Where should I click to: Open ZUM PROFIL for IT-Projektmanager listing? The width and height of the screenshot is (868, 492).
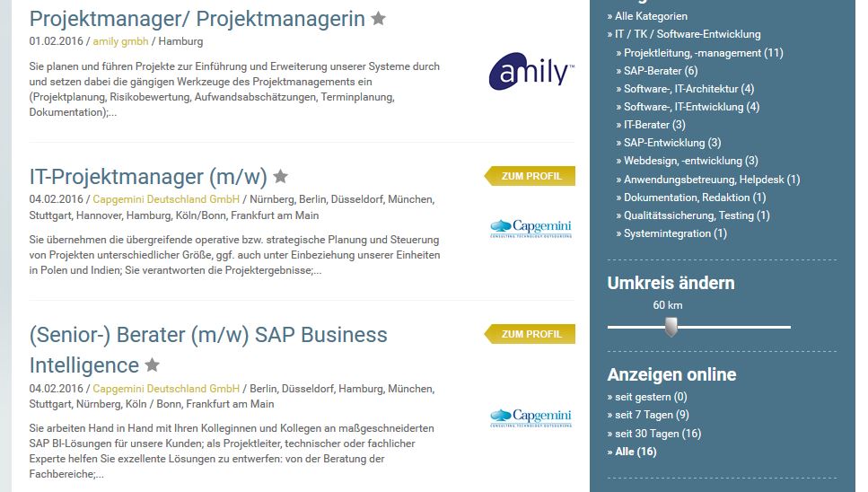tap(531, 176)
